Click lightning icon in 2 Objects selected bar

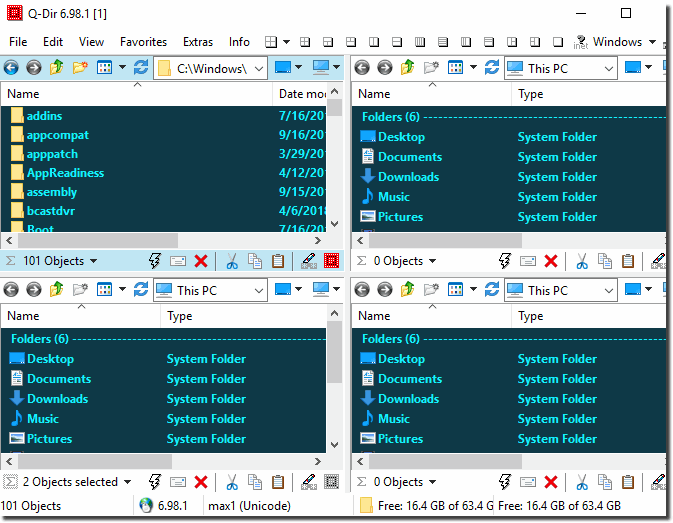coord(155,482)
